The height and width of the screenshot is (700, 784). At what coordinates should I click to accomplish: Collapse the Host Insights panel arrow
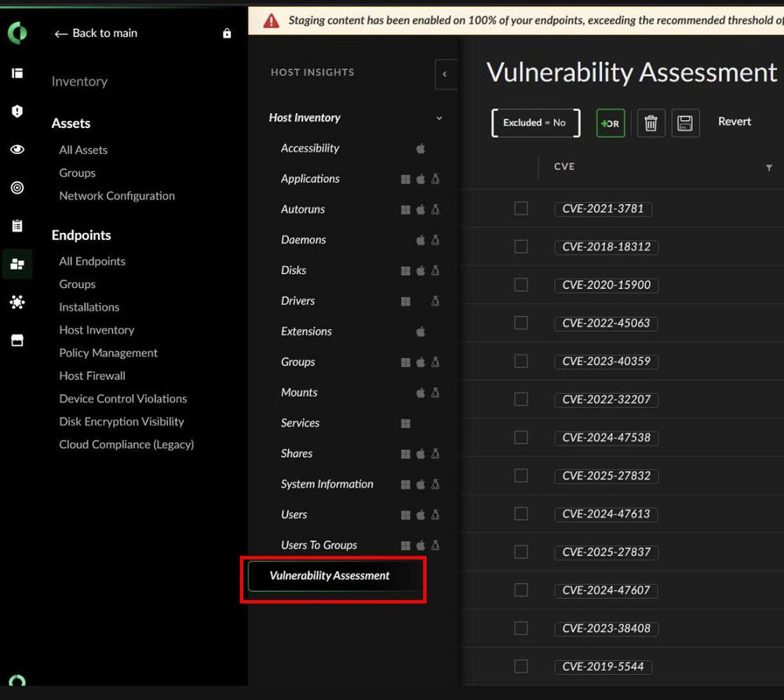(x=446, y=74)
